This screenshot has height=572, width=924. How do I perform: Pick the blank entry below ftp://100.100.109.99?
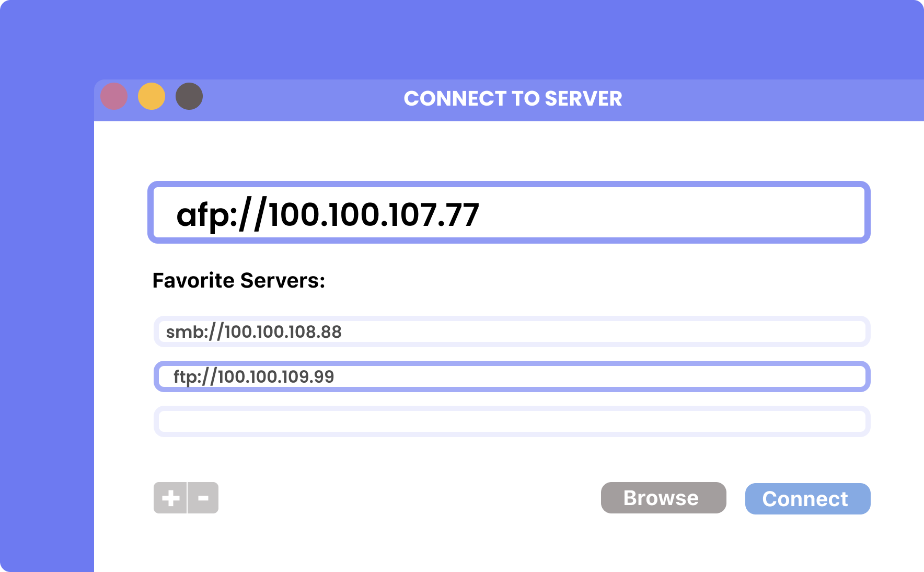[511, 421]
